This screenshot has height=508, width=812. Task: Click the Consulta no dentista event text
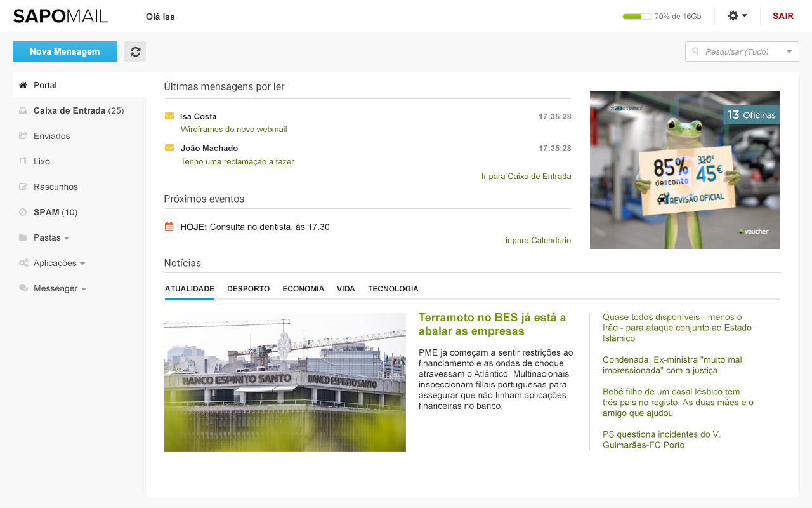click(x=270, y=227)
